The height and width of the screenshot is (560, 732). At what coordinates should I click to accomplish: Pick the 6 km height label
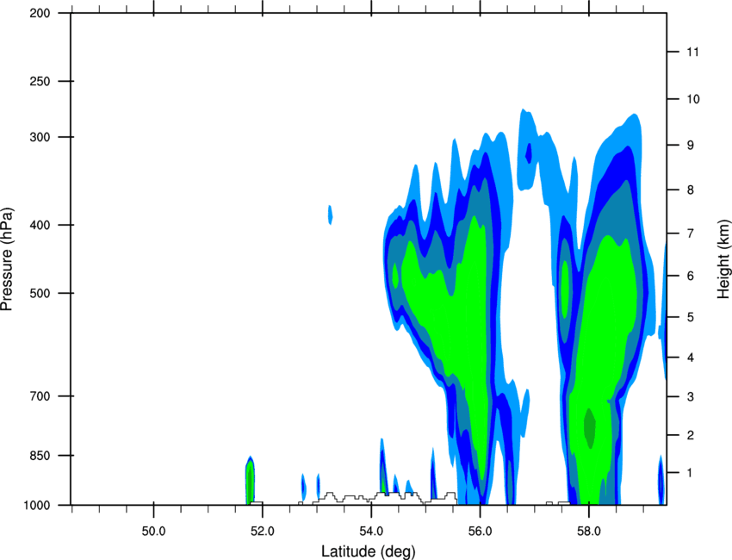coord(691,276)
